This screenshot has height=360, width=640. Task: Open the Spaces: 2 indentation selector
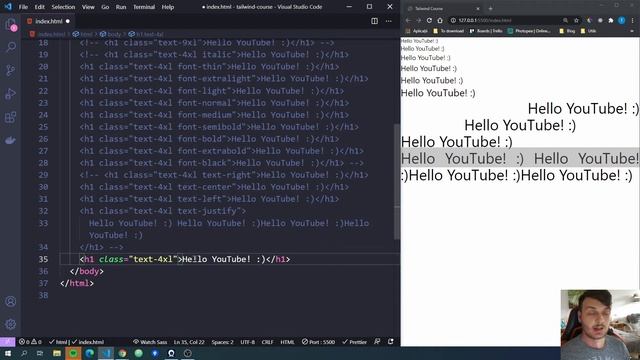222,342
